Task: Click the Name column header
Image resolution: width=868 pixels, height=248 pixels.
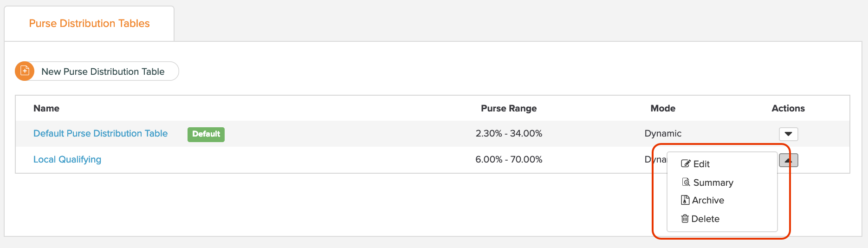Action: [46, 108]
